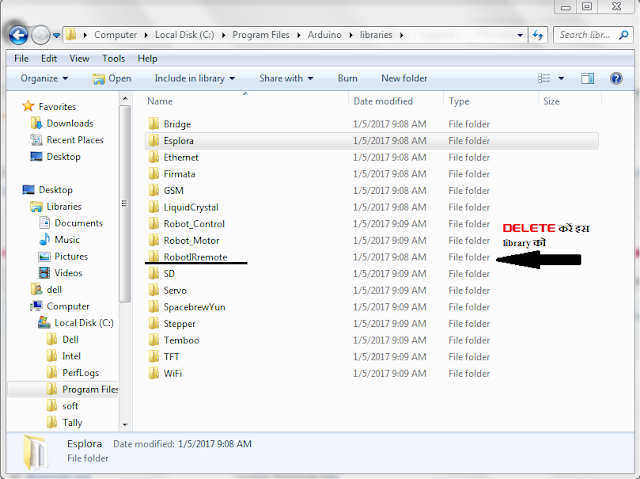Go back with the Back arrow button
640x479 pixels.
click(x=18, y=35)
